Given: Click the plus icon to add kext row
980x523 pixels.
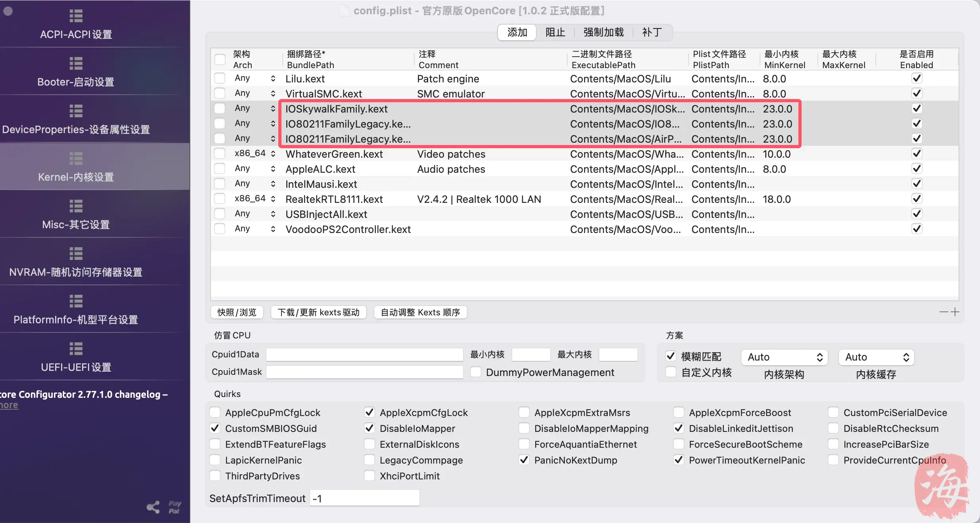Looking at the screenshot, I should point(955,312).
